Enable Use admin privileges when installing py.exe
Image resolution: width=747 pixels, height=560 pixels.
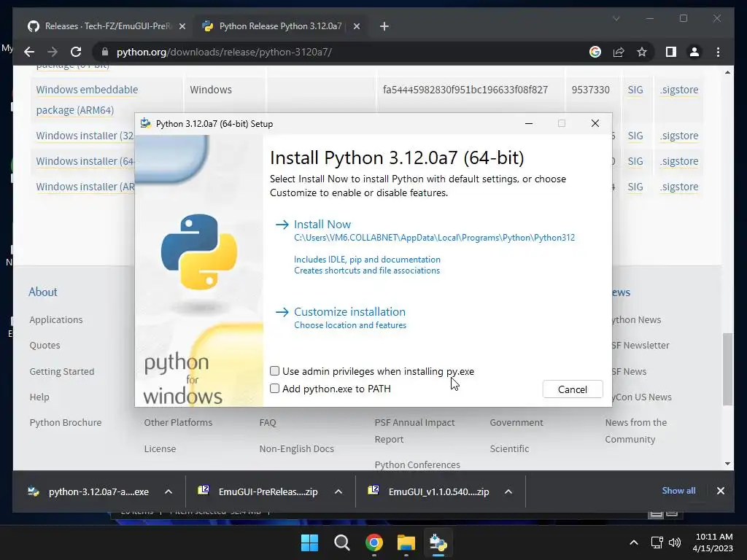coord(274,371)
